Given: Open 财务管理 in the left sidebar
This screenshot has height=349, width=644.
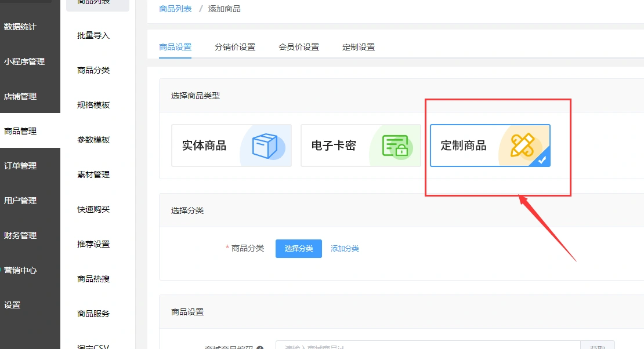Looking at the screenshot, I should pyautogui.click(x=20, y=235).
